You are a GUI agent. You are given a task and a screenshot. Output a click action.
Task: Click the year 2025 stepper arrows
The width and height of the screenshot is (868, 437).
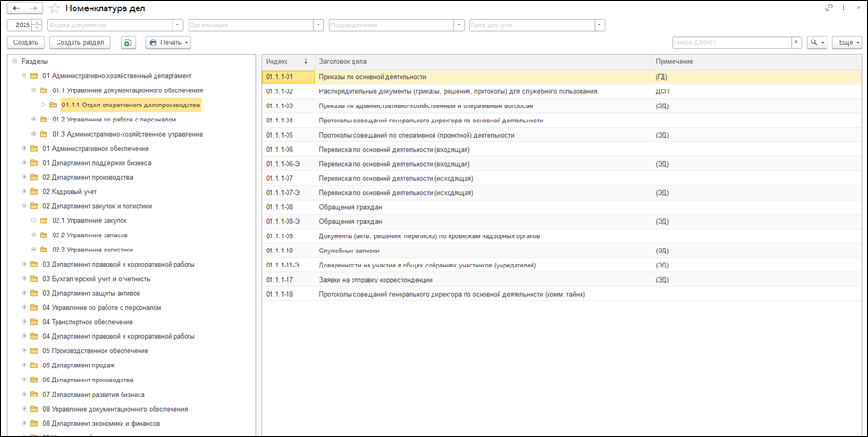[x=38, y=24]
